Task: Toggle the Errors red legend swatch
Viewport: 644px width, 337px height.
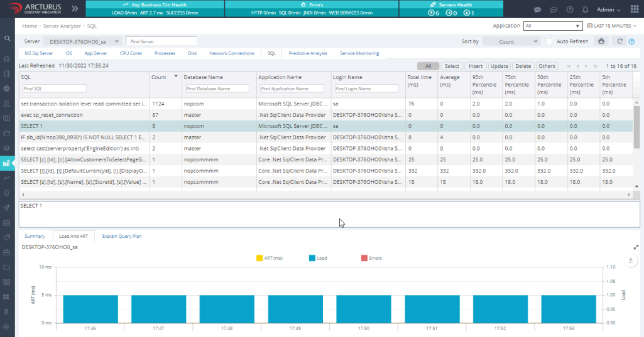Action: pos(364,258)
